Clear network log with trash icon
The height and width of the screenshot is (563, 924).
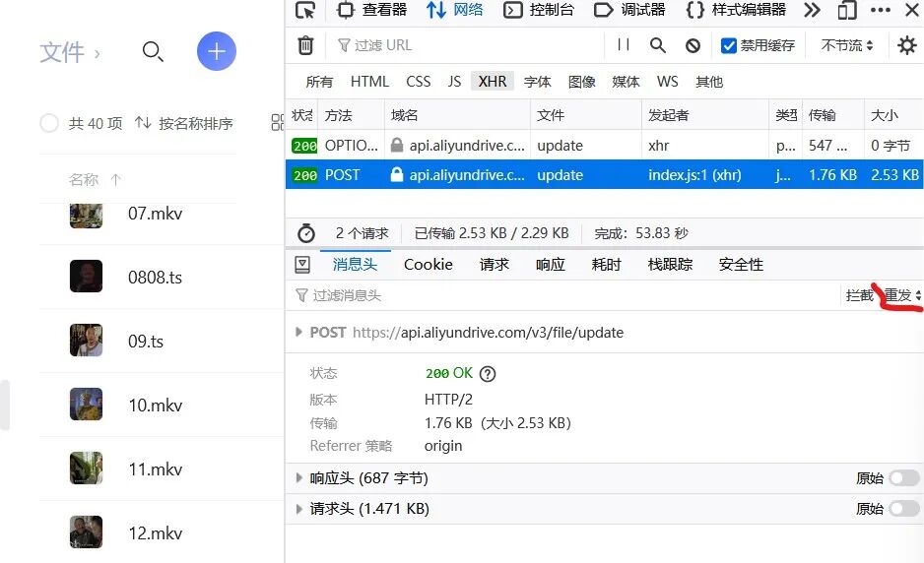click(x=305, y=45)
